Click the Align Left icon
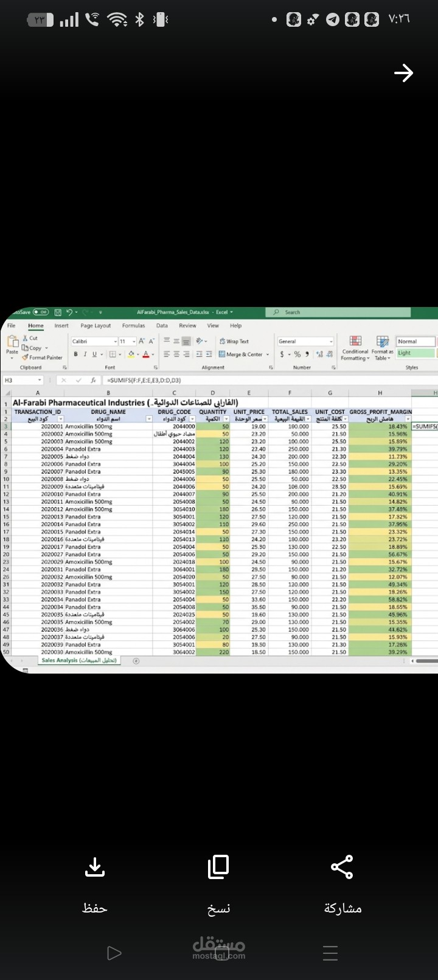438x980 pixels. [x=167, y=354]
